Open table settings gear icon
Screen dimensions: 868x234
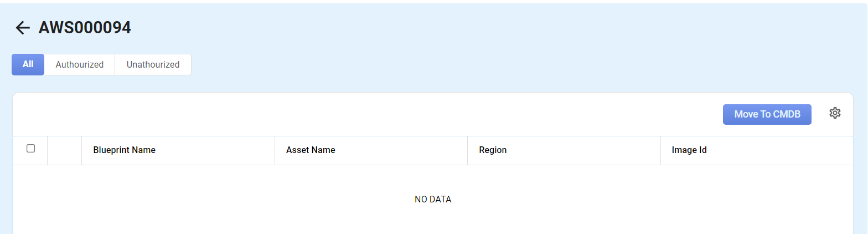[x=835, y=113]
